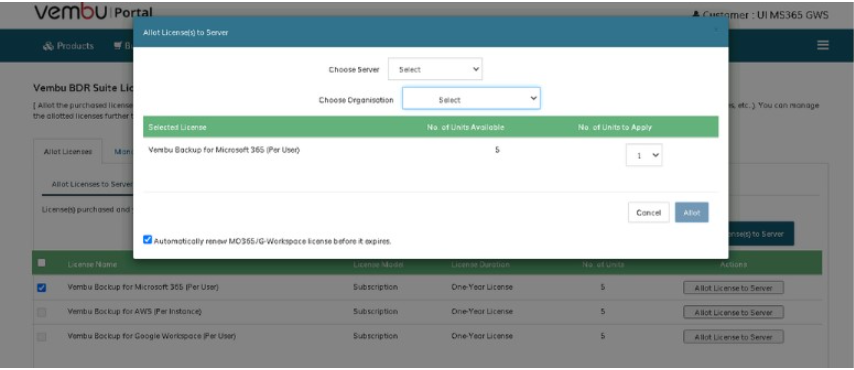Click Allot License to Server for AWS
The height and width of the screenshot is (370, 854).
pos(733,312)
